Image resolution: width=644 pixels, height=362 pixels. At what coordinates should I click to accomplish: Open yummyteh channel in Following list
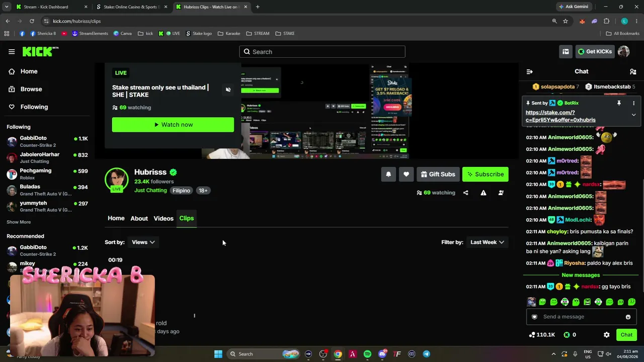coord(47,206)
